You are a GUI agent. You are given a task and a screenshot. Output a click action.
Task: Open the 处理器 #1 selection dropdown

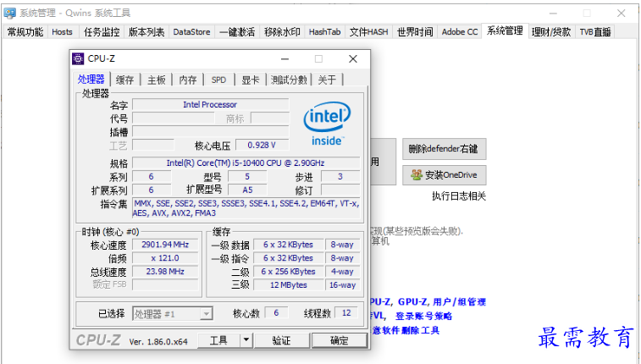[172, 314]
